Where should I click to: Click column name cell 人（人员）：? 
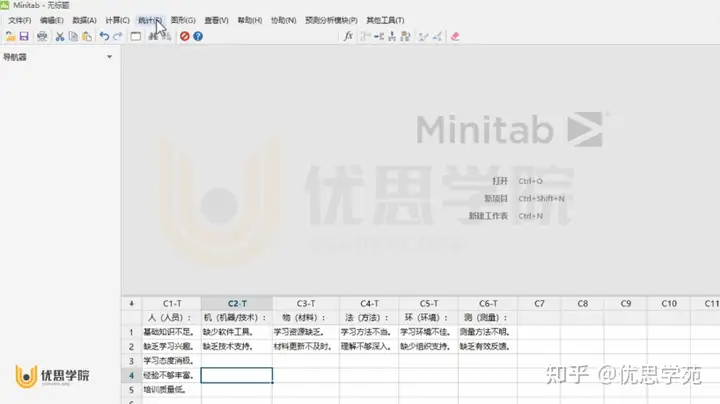pyautogui.click(x=172, y=318)
